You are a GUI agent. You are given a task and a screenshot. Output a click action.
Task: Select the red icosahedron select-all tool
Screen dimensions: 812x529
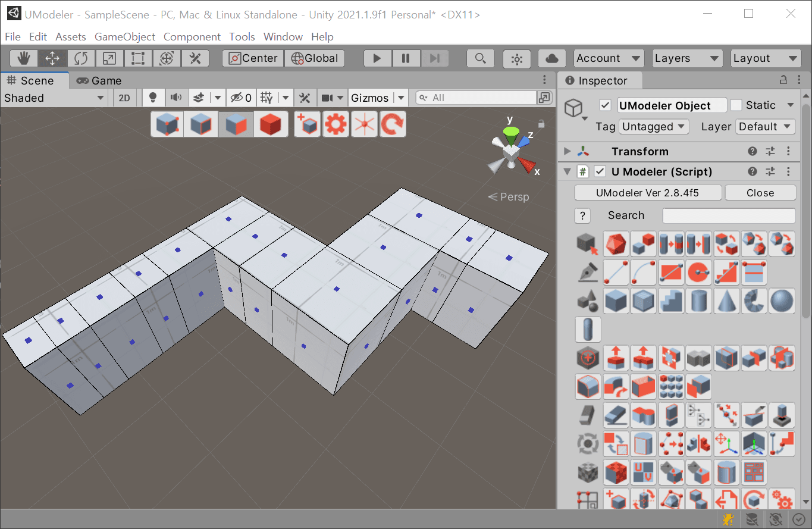(616, 243)
